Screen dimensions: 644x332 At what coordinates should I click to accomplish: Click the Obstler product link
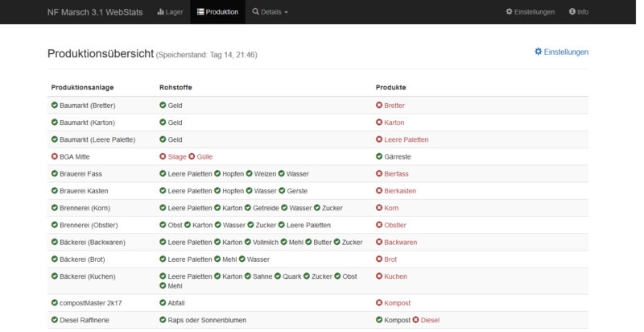point(395,225)
